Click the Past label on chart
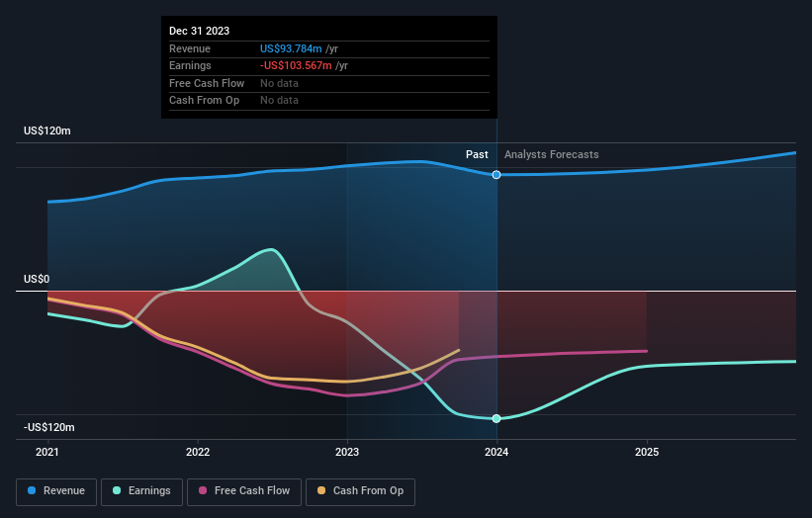Screen dimensions: 812x518 [x=477, y=154]
